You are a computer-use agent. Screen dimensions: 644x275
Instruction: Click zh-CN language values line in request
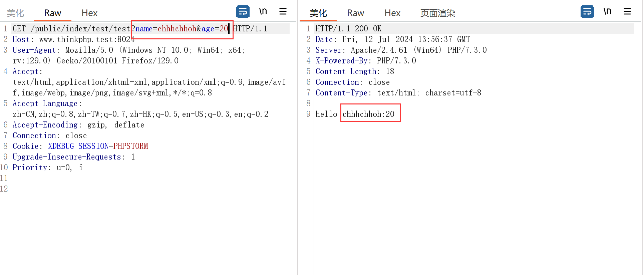click(140, 114)
